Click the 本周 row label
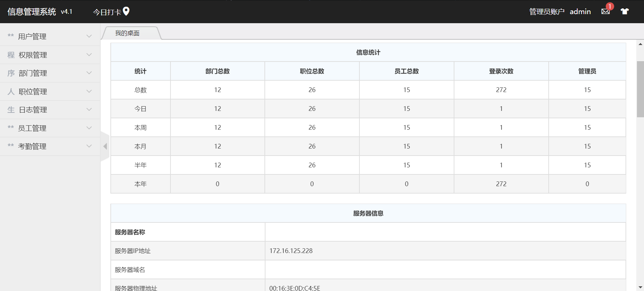 [x=141, y=128]
